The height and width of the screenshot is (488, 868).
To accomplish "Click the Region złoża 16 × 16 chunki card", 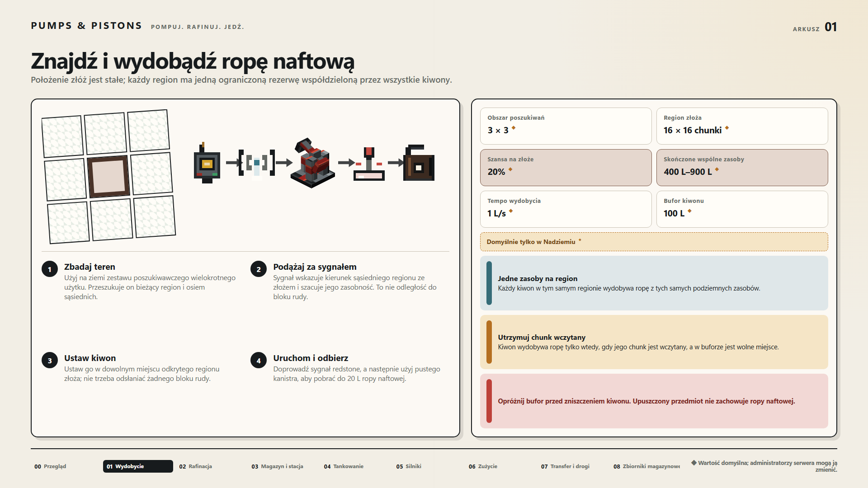I will click(742, 126).
